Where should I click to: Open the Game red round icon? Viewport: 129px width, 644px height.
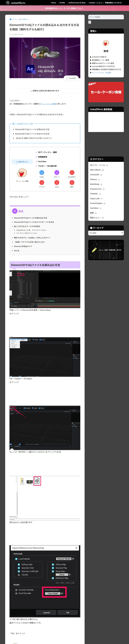(x=57, y=182)
